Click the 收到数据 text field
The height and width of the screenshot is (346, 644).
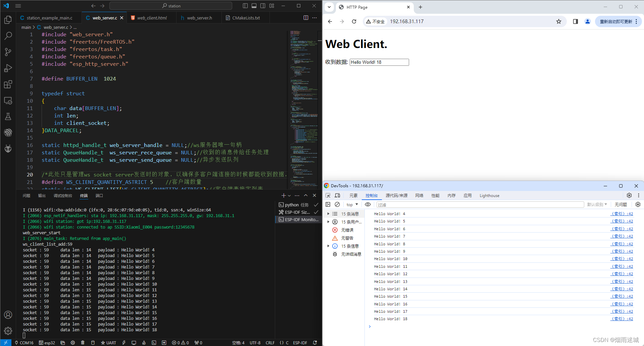click(379, 62)
